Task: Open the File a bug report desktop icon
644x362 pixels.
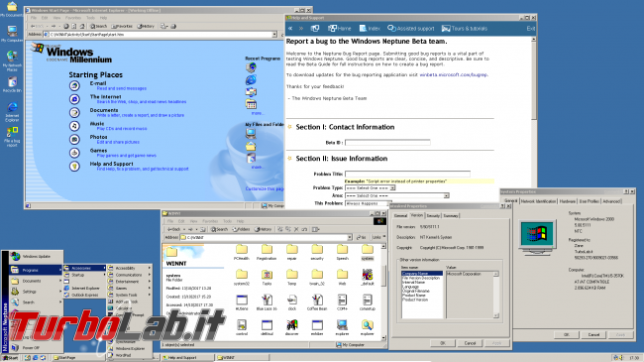Action: 12,137
